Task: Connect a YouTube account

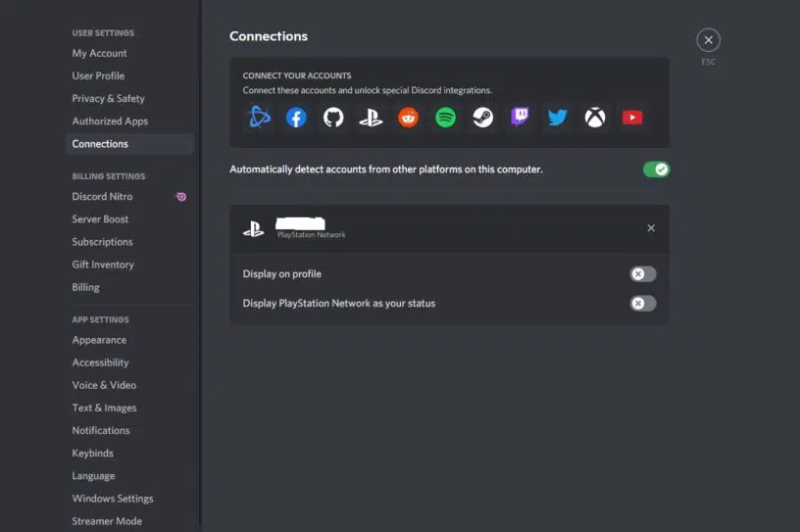Action: [632, 118]
